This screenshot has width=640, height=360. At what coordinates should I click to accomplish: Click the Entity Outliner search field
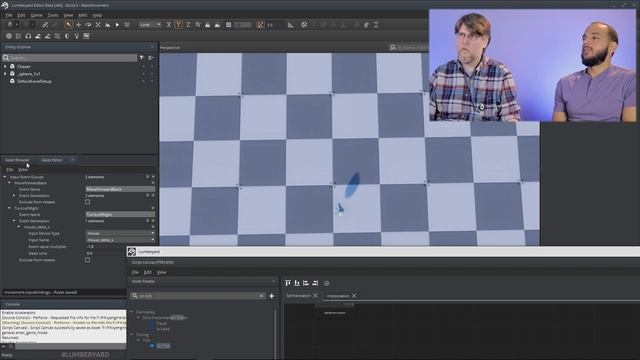[70, 58]
